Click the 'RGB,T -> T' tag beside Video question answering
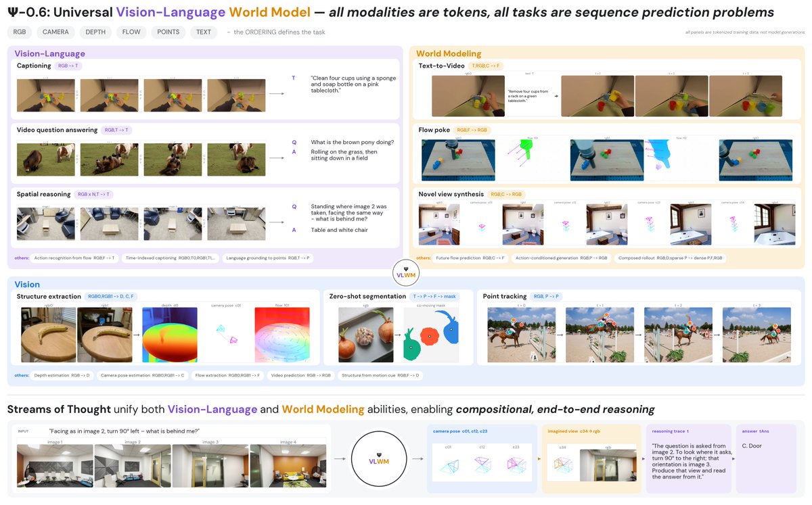The height and width of the screenshot is (505, 812). tap(116, 130)
